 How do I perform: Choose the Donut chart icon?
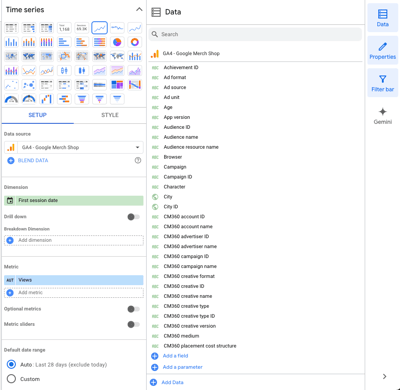[135, 42]
